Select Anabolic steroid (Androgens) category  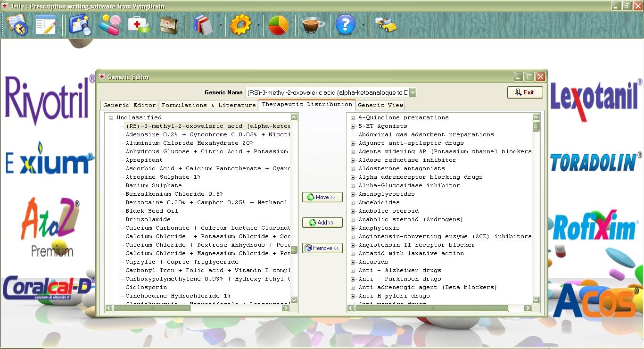click(411, 219)
